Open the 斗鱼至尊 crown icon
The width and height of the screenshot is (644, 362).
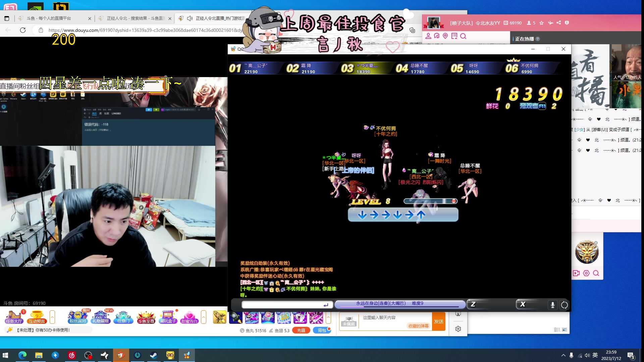pyautogui.click(x=146, y=317)
